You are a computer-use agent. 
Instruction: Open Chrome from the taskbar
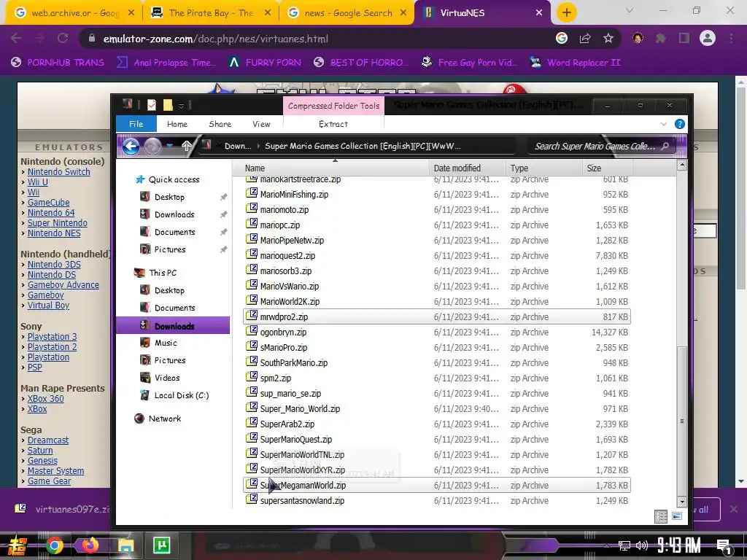(54, 545)
